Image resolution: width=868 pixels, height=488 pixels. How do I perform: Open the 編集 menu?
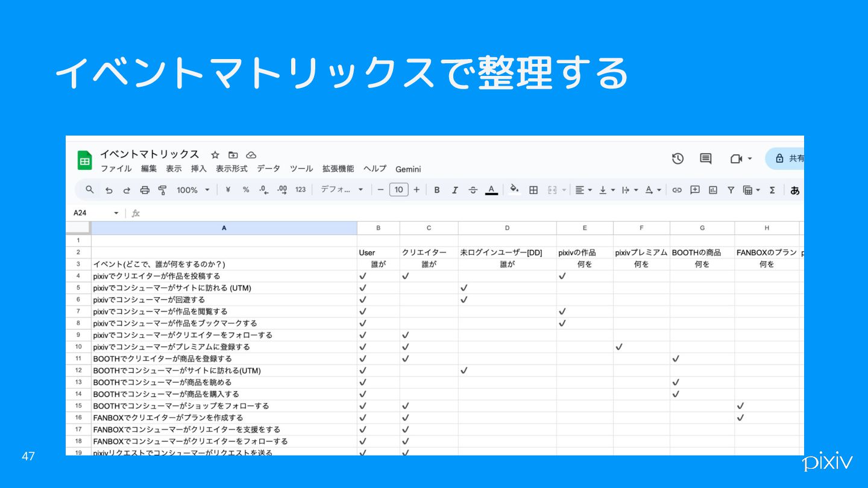pyautogui.click(x=149, y=169)
